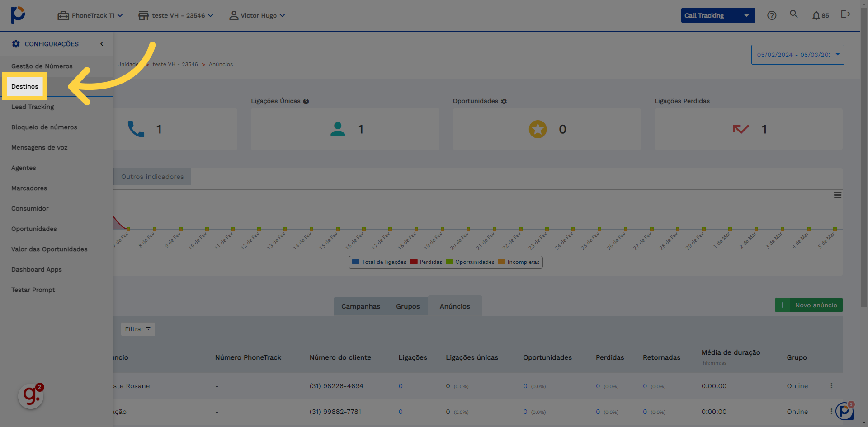Sort by Número do cliente column header
The width and height of the screenshot is (868, 427).
[340, 357]
